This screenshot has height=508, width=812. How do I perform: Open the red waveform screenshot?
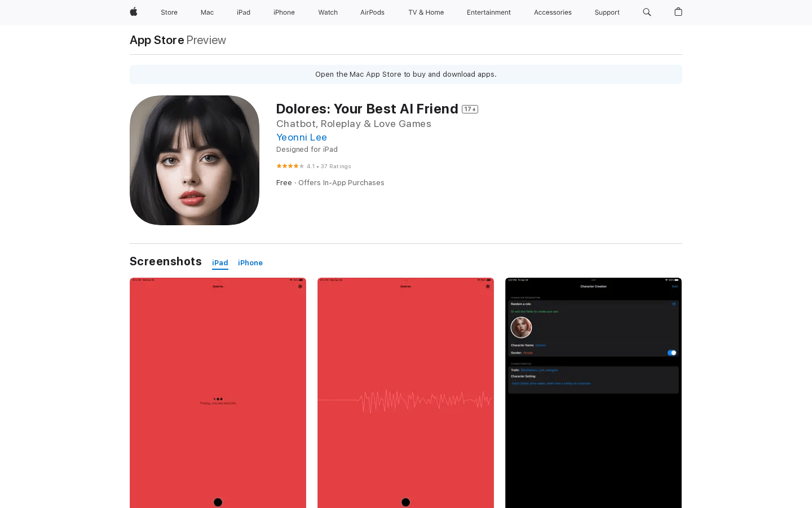tap(405, 393)
